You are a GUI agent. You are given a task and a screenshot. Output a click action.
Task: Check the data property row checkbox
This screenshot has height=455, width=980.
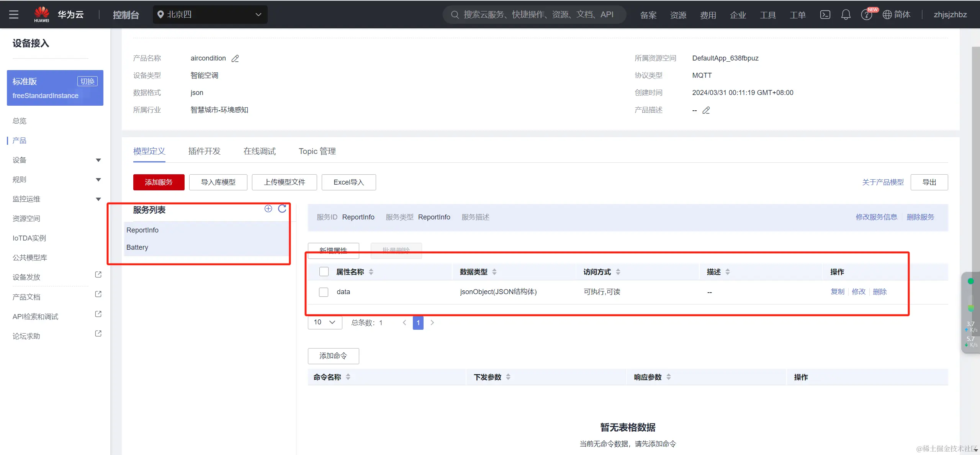point(324,292)
